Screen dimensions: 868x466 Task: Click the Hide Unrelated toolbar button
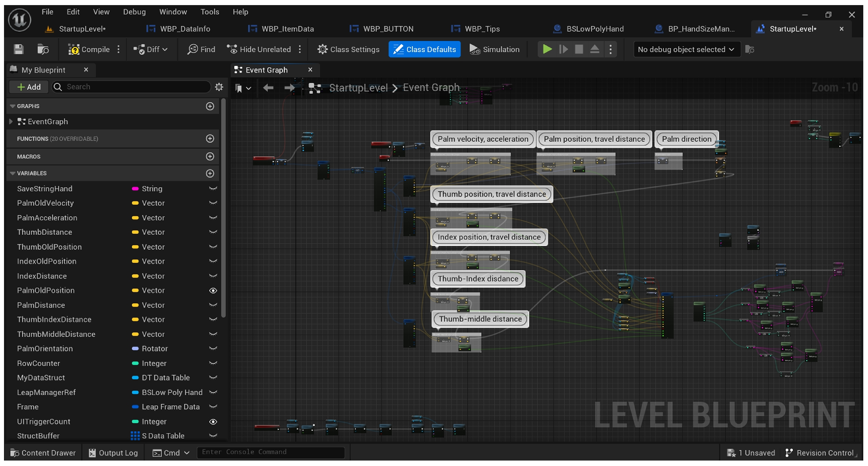point(259,49)
